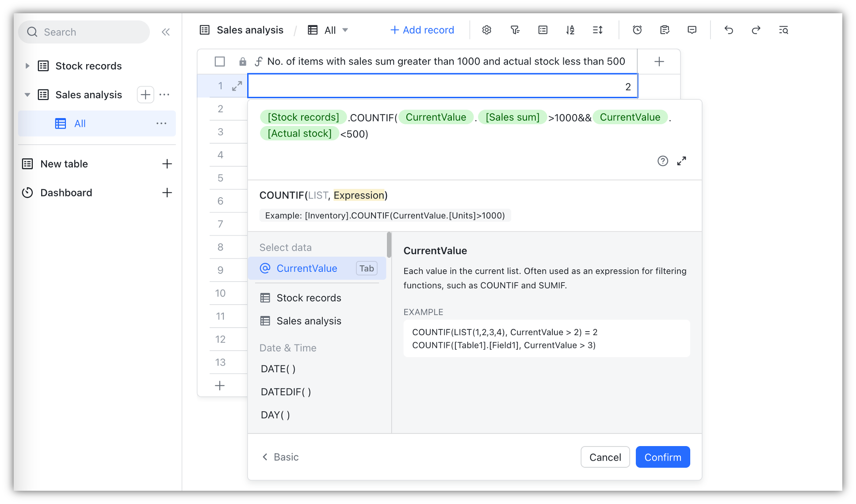Open more options for All view
The height and width of the screenshot is (504, 856).
coord(161,123)
